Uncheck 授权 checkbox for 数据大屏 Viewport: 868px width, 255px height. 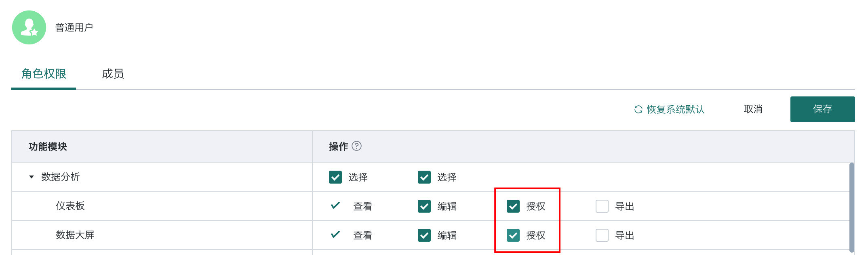(513, 235)
